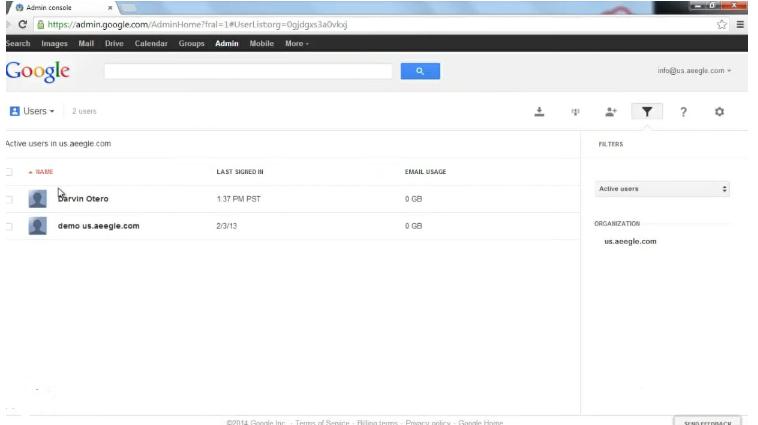The width and height of the screenshot is (758, 425).
Task: Go to Images in the top bar
Action: point(54,44)
